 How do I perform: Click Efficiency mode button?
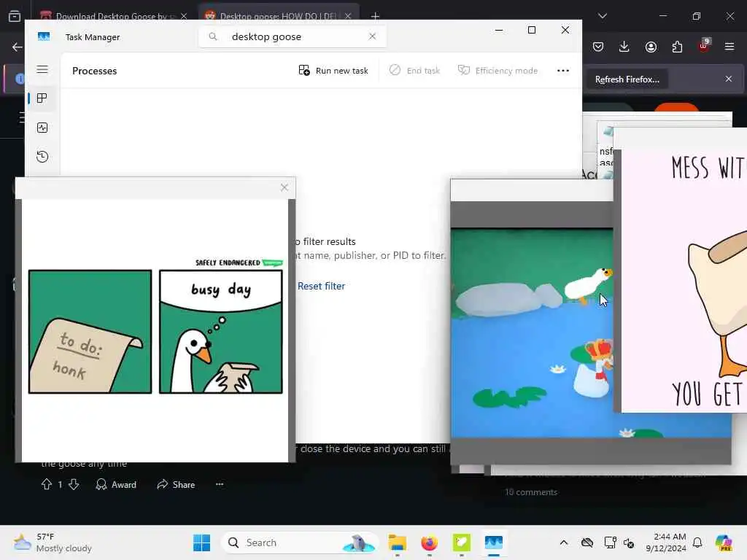click(498, 71)
